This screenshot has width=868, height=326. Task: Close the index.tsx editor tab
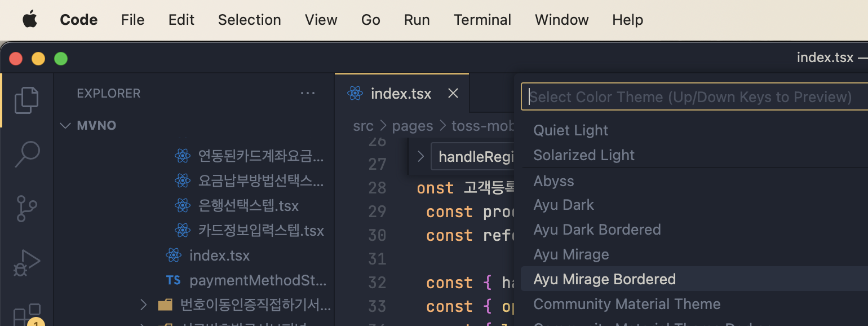453,93
